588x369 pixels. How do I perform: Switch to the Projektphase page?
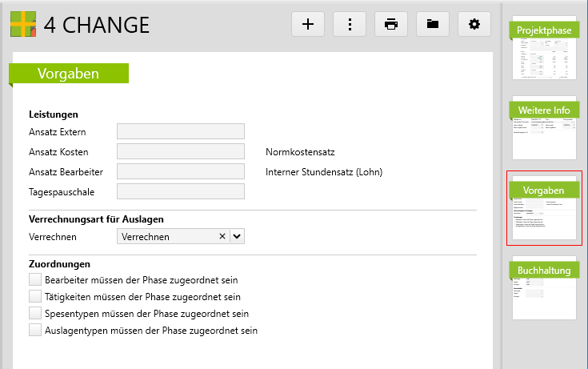pos(544,50)
